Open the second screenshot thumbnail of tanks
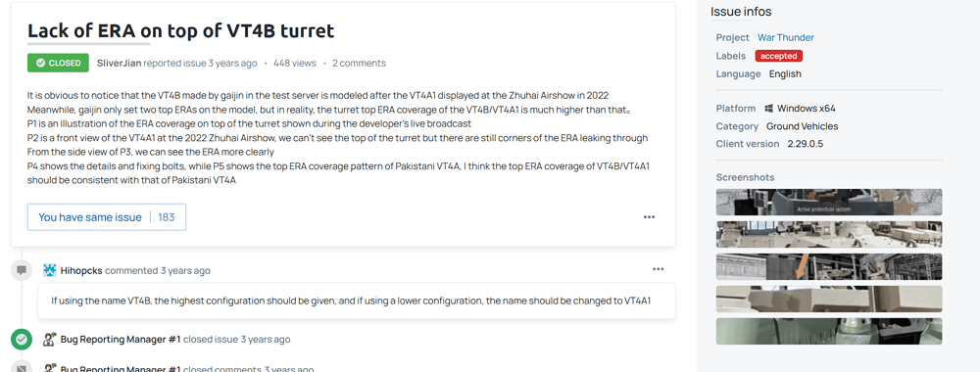The image size is (980, 372). (829, 234)
